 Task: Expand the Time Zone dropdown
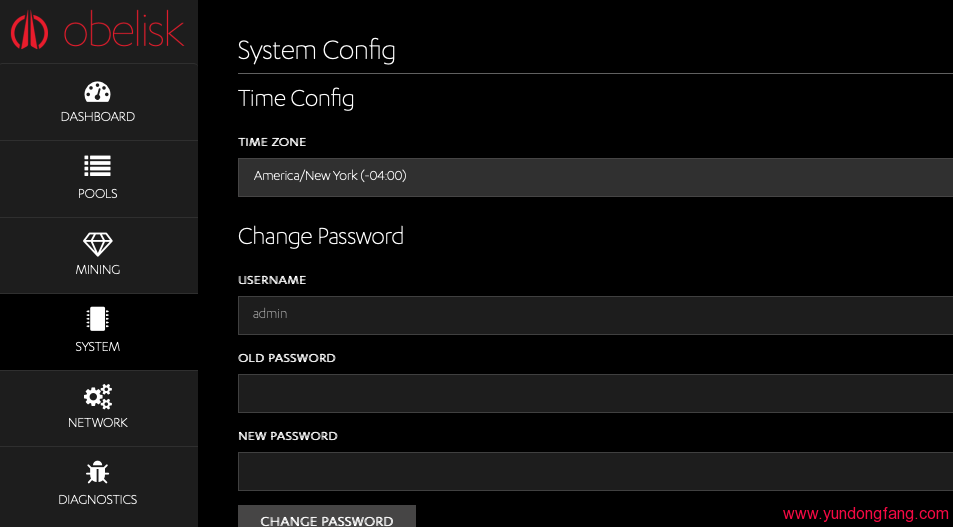(x=595, y=176)
